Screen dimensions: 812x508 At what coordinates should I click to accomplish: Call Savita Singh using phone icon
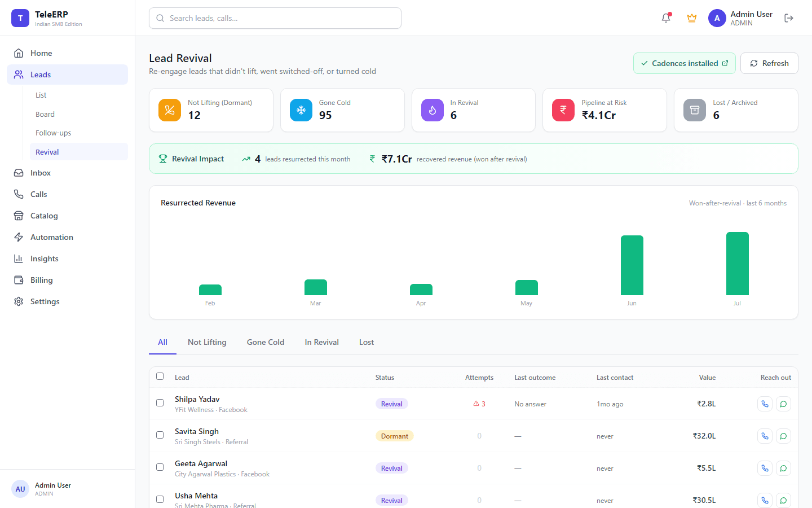click(x=765, y=436)
